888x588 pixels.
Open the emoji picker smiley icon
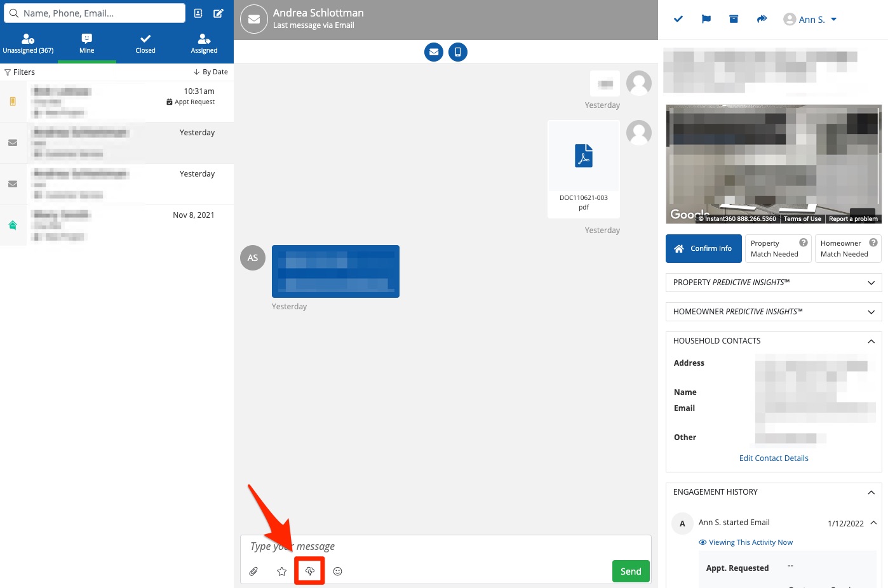tap(338, 571)
